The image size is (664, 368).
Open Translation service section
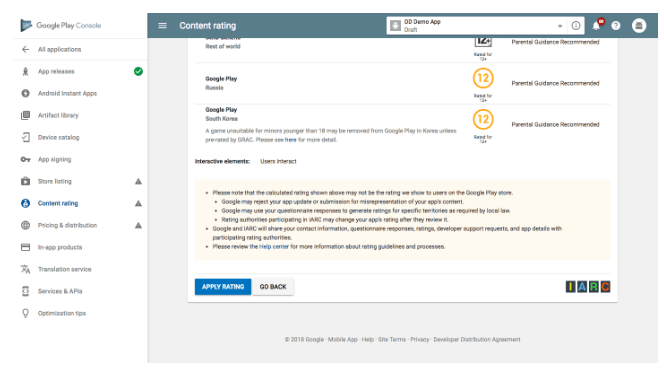point(64,270)
